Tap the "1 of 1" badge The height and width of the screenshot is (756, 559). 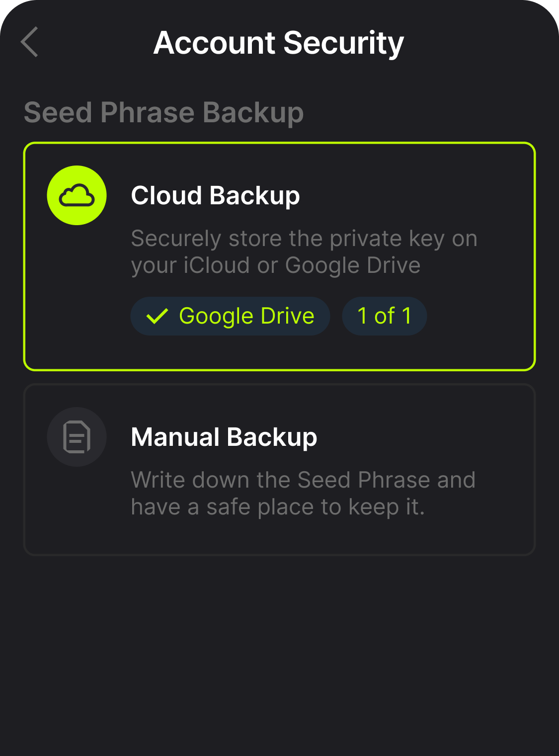point(384,316)
